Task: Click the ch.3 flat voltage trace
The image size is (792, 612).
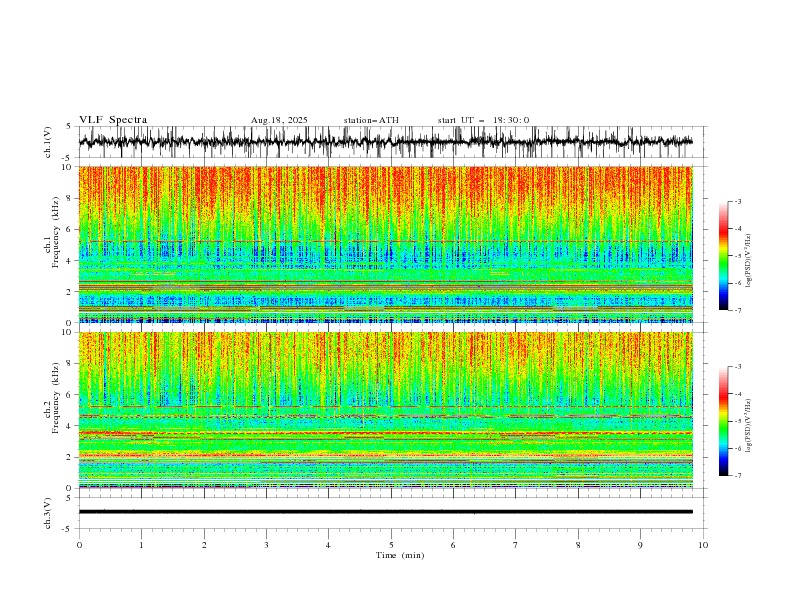Action: (x=385, y=512)
